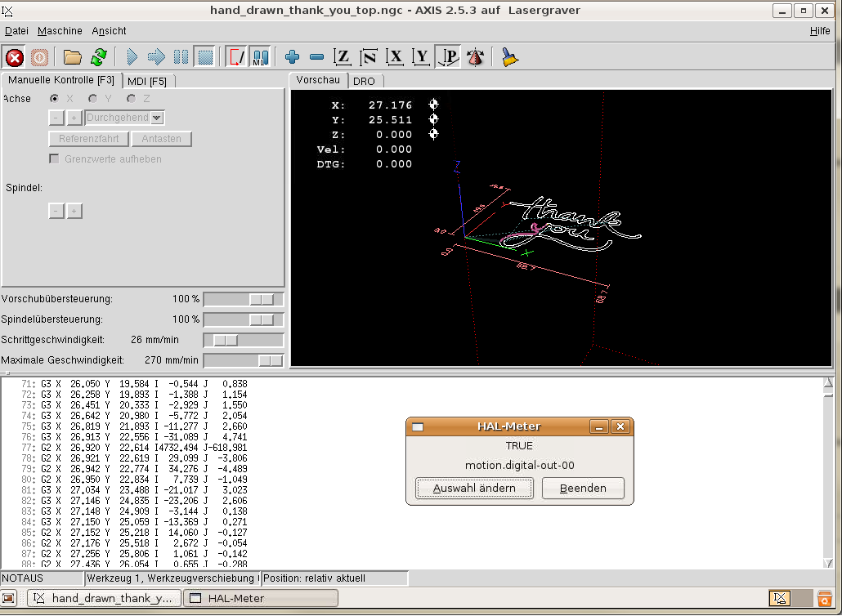Toggle skip lines with slash icon
Viewport: 842px width, 616px height.
pyautogui.click(x=236, y=57)
